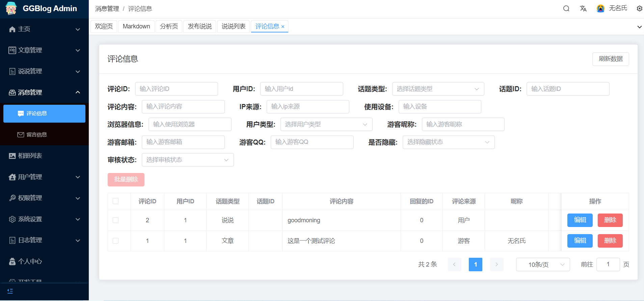Open the tab bar overflow chevron
This screenshot has height=301, width=644.
point(639,27)
